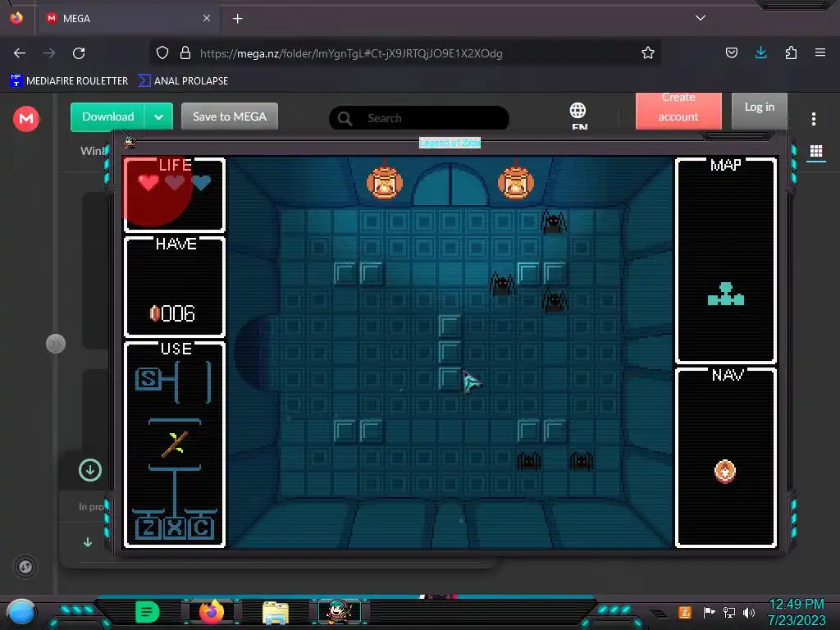
Task: Click the game window title icon
Action: (x=130, y=143)
